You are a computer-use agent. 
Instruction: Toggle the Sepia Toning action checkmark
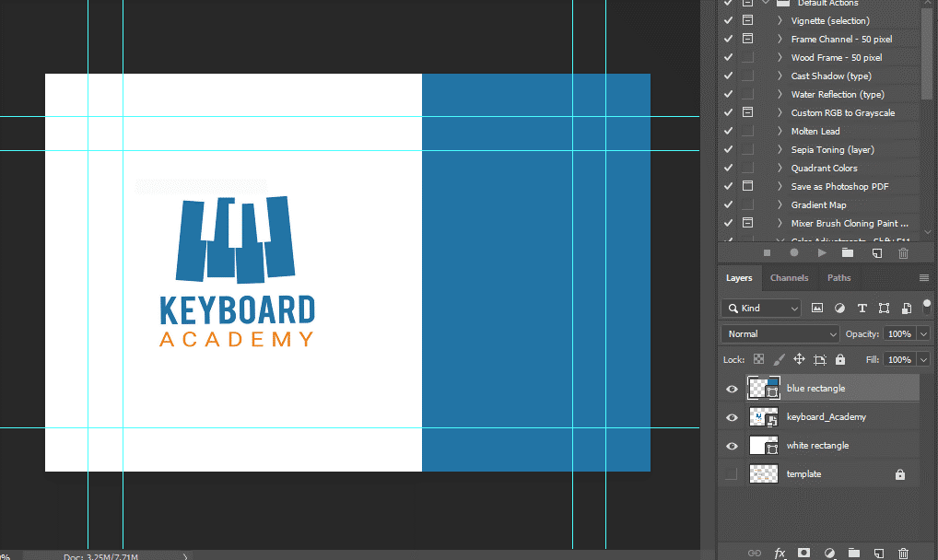pyautogui.click(x=728, y=149)
